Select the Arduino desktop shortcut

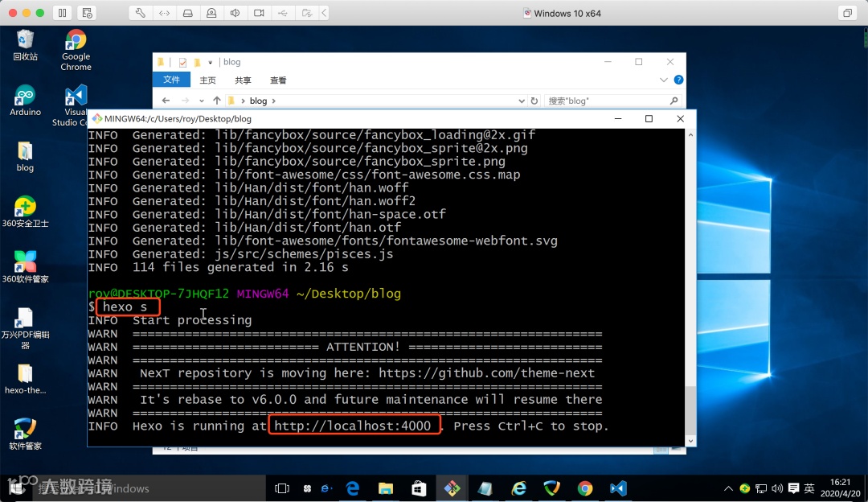pyautogui.click(x=25, y=101)
